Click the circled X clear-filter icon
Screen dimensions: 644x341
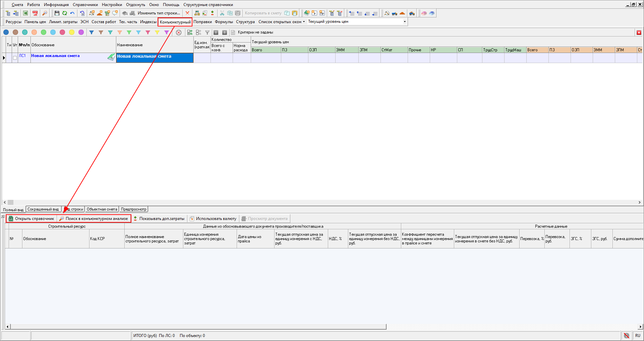(179, 33)
